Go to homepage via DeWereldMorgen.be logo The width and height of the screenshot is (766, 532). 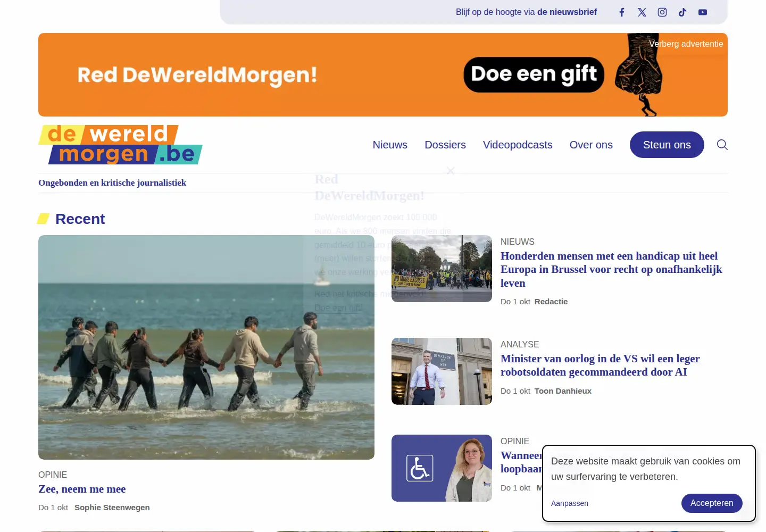click(120, 145)
